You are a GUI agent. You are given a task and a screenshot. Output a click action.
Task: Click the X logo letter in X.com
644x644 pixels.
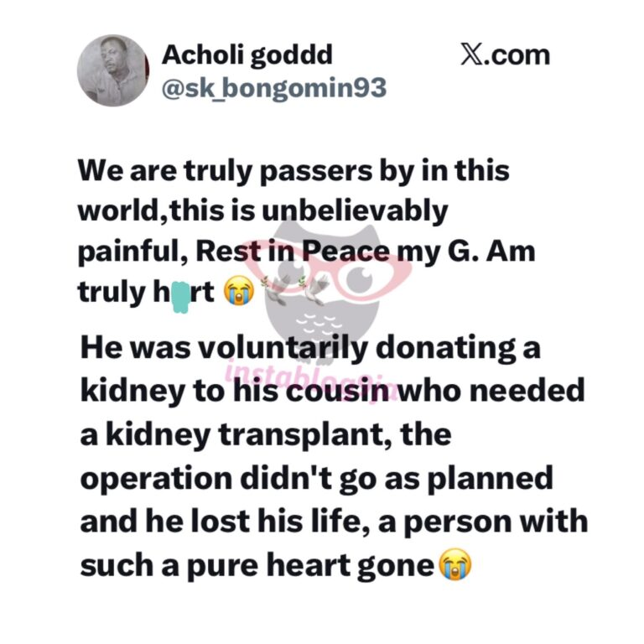(470, 55)
